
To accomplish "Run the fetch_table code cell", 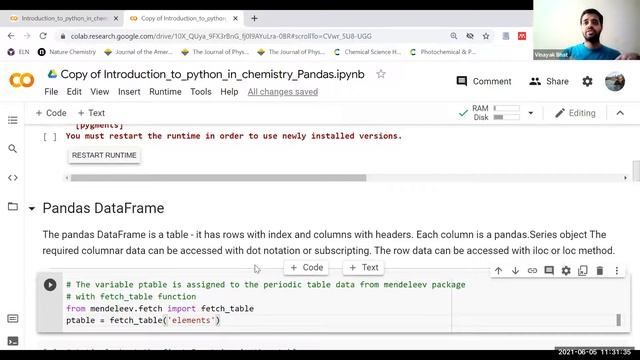I will coord(50,284).
